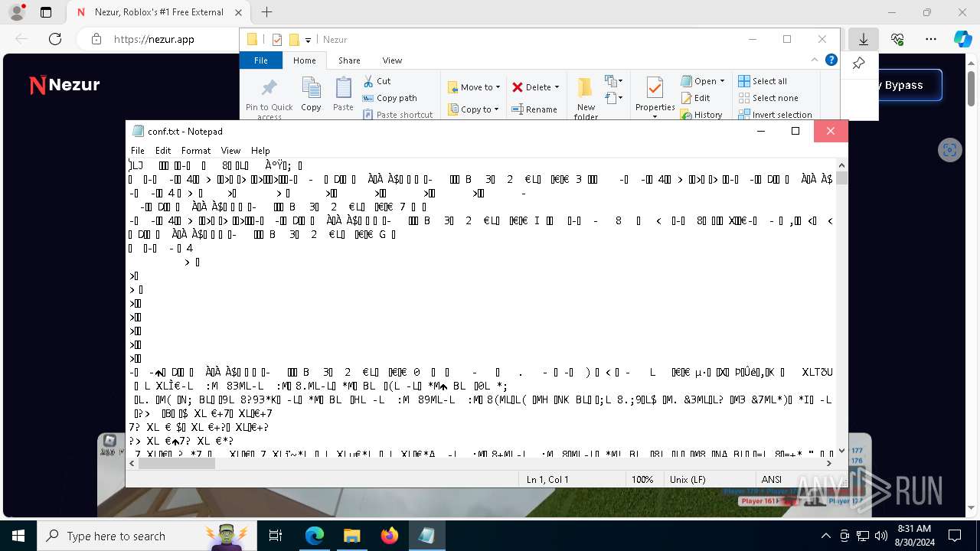The width and height of the screenshot is (980, 551).
Task: Open Edge tab actions menu icon
Action: [46, 12]
